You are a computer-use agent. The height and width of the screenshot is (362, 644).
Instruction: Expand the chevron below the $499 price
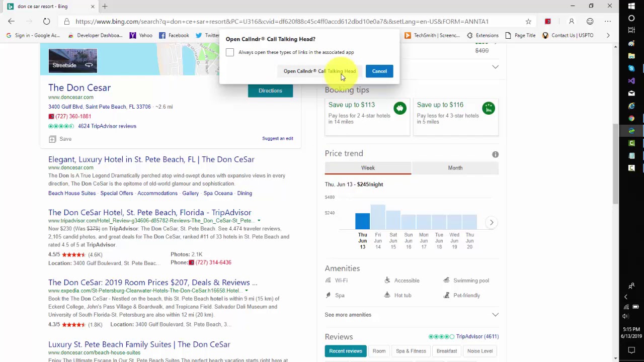point(495,67)
